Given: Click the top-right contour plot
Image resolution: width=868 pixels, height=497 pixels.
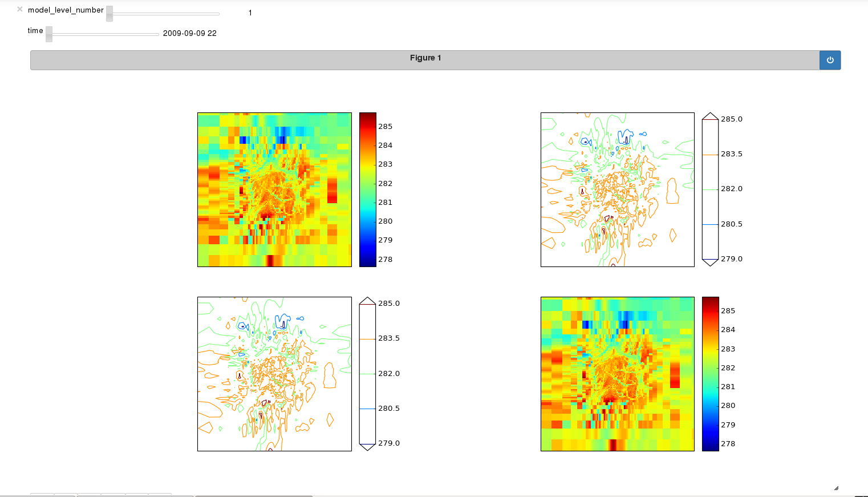Looking at the screenshot, I should (618, 189).
